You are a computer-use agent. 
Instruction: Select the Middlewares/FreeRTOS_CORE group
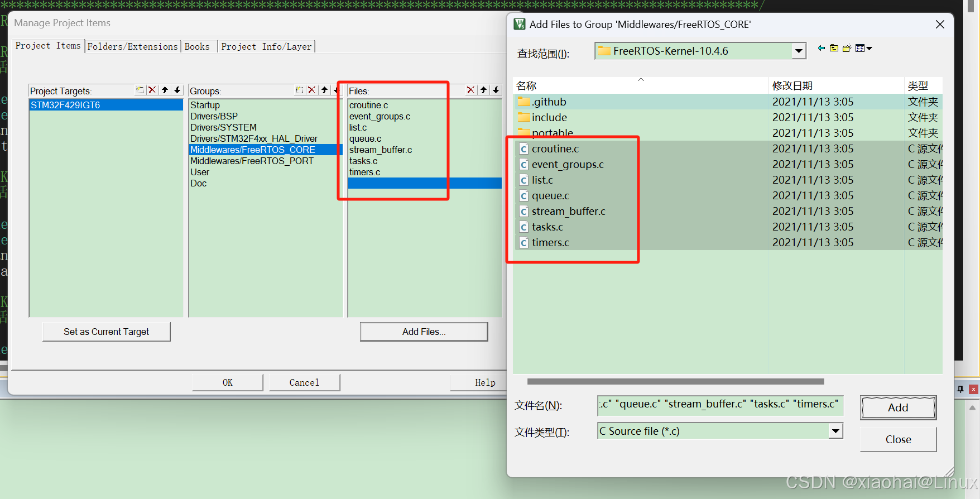click(266, 150)
